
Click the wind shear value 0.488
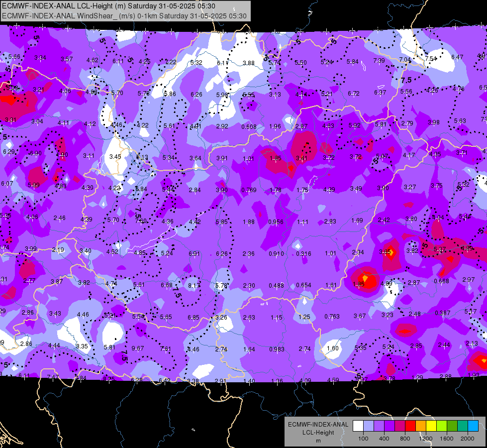click(x=276, y=285)
